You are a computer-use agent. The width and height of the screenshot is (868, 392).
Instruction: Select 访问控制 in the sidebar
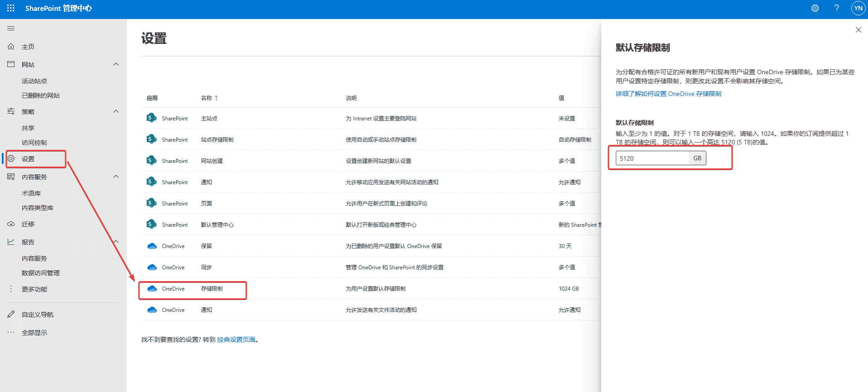[34, 143]
